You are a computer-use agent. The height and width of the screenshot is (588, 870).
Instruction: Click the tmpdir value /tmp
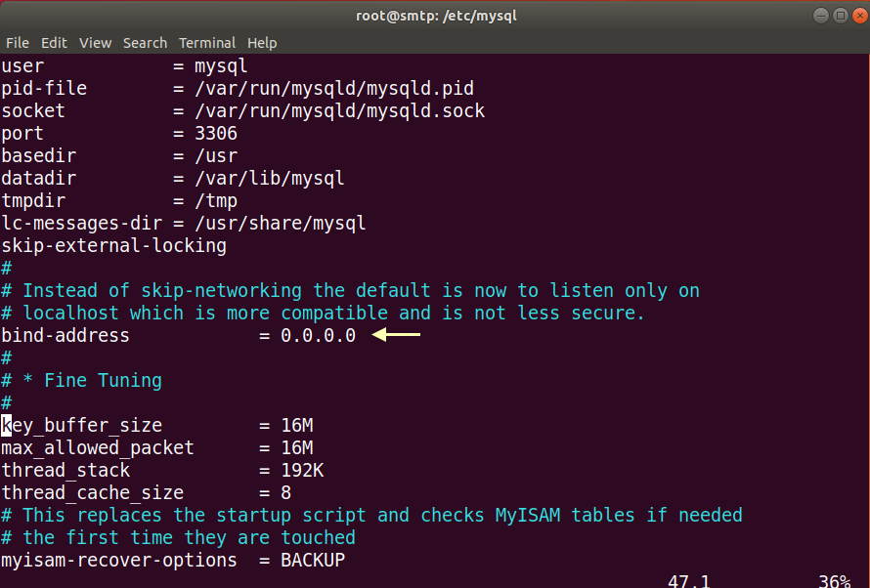tap(216, 200)
